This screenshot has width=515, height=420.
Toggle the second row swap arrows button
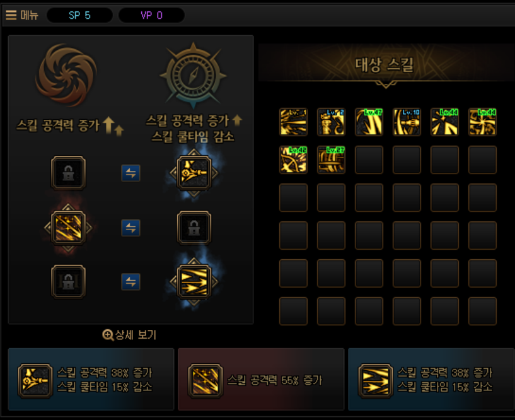130,228
